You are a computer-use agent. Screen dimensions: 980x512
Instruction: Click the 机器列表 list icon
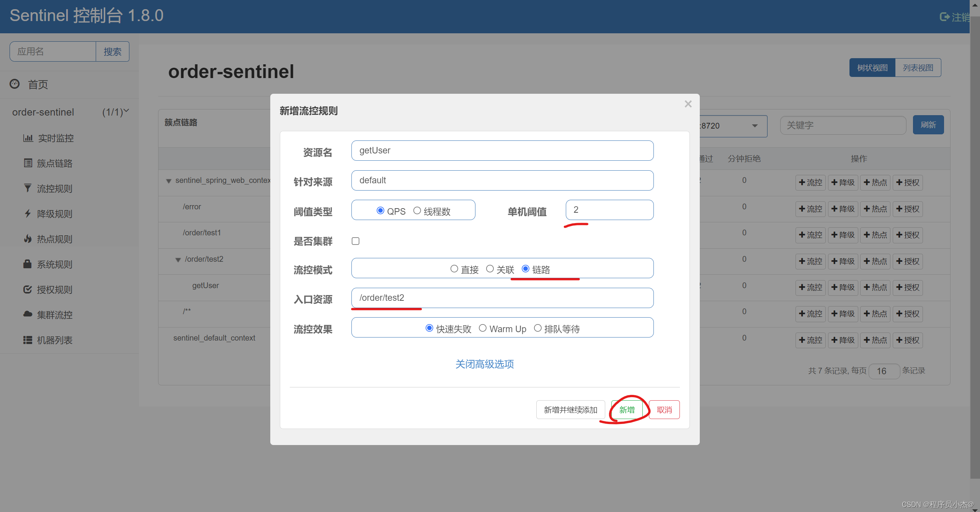click(28, 340)
